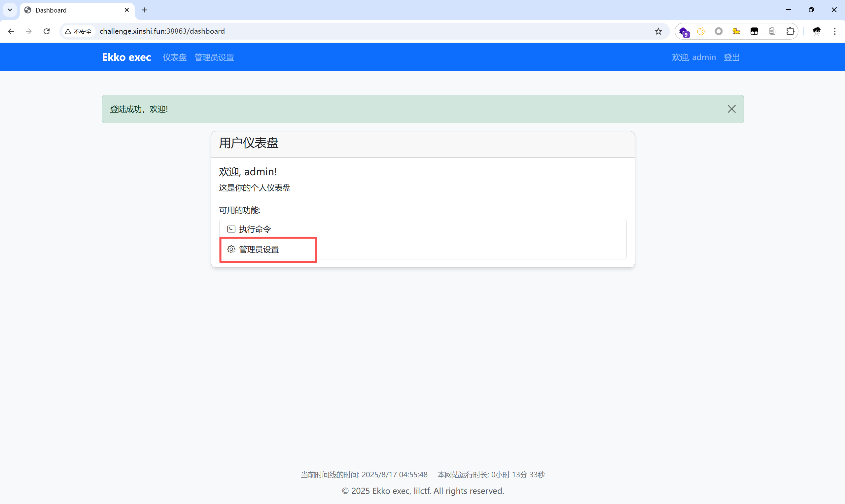Click the black-and-white mask extension icon

(x=754, y=31)
